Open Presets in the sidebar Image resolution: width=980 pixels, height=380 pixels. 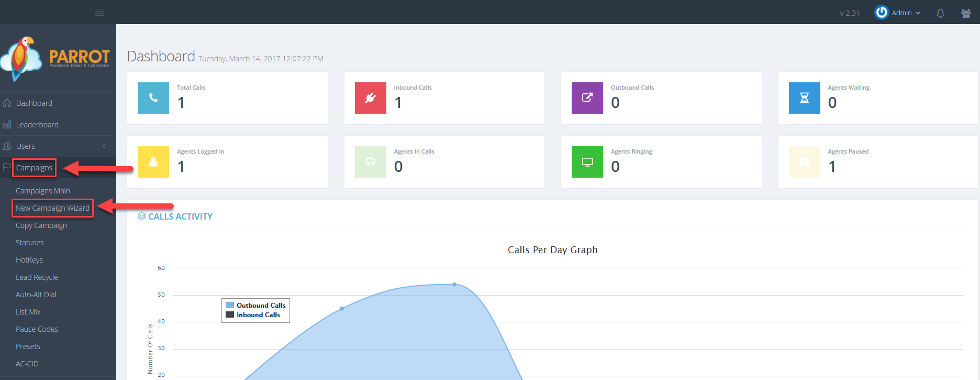[x=28, y=346]
